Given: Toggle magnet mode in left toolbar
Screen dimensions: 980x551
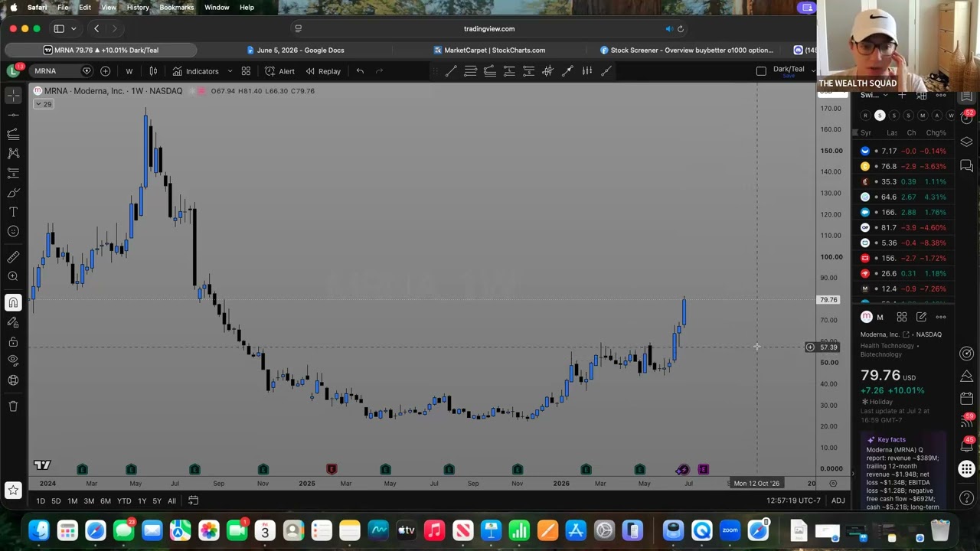Looking at the screenshot, I should coord(13,302).
